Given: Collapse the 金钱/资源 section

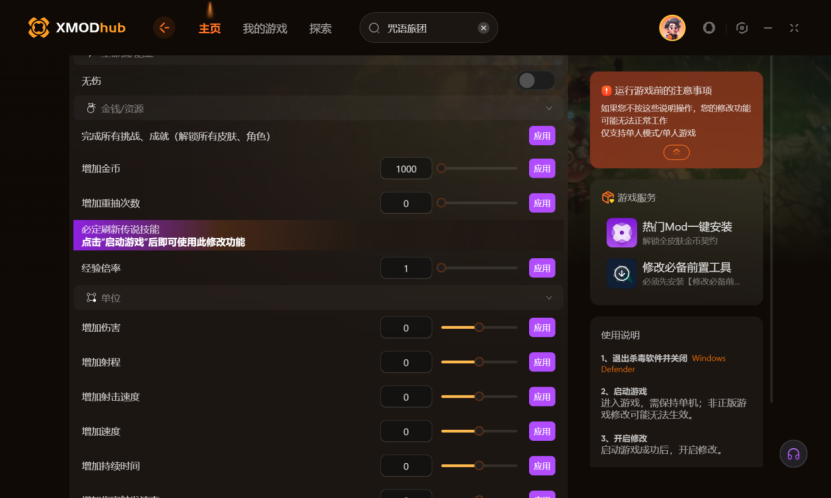Looking at the screenshot, I should (x=549, y=109).
